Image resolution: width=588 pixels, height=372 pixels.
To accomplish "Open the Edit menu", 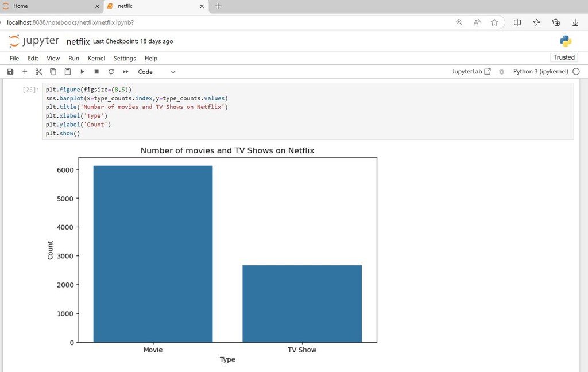I will 33,58.
